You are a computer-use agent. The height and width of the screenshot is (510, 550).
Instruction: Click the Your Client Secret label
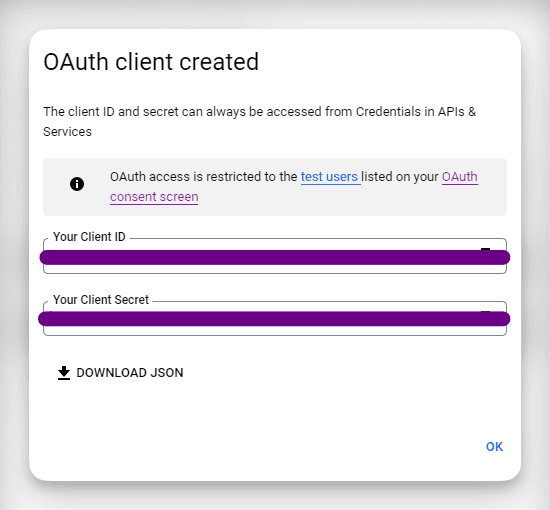coord(101,300)
